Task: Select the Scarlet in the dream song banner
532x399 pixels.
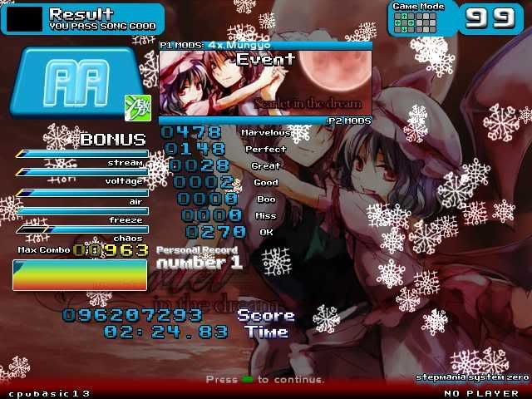Action: coord(266,83)
